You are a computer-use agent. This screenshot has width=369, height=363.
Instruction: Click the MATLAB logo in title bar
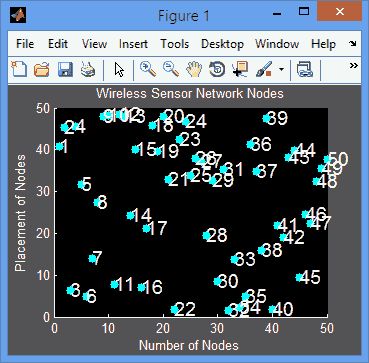click(18, 15)
